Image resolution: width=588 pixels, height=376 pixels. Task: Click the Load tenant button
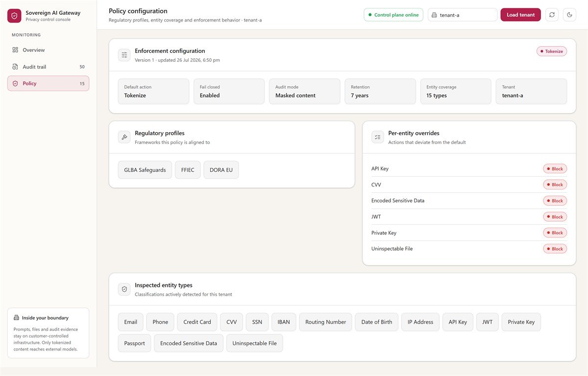tap(520, 15)
